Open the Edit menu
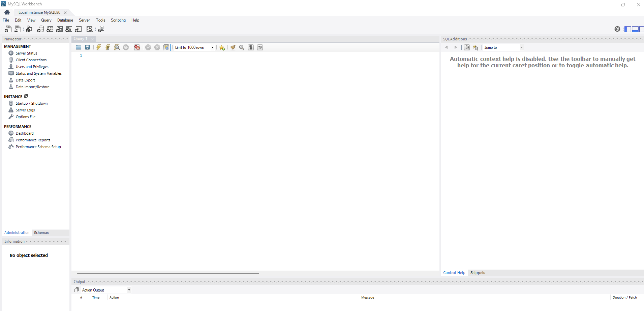Screen dimensions: 644x311 pos(18,20)
